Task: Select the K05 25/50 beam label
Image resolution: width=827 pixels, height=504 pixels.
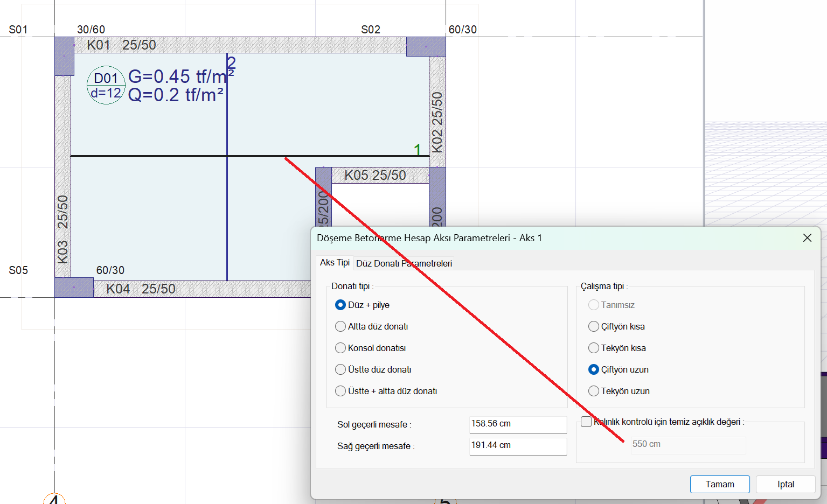Action: (x=375, y=175)
